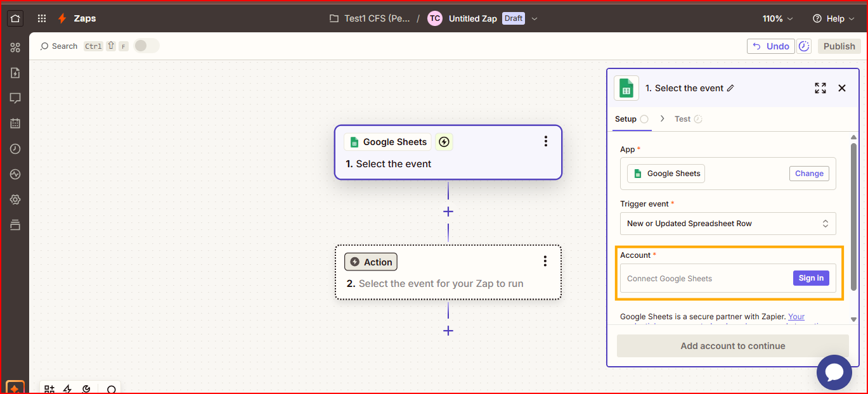Click Google Sheets chip on step 1 card
The image size is (868, 394).
387,142
